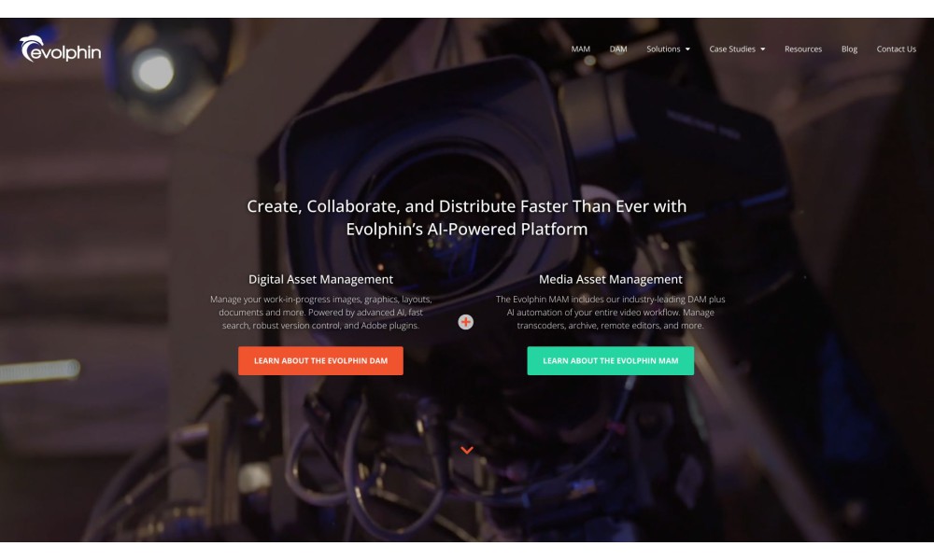Expand the Solutions dropdown menu
This screenshot has height=560, width=934.
pos(669,49)
